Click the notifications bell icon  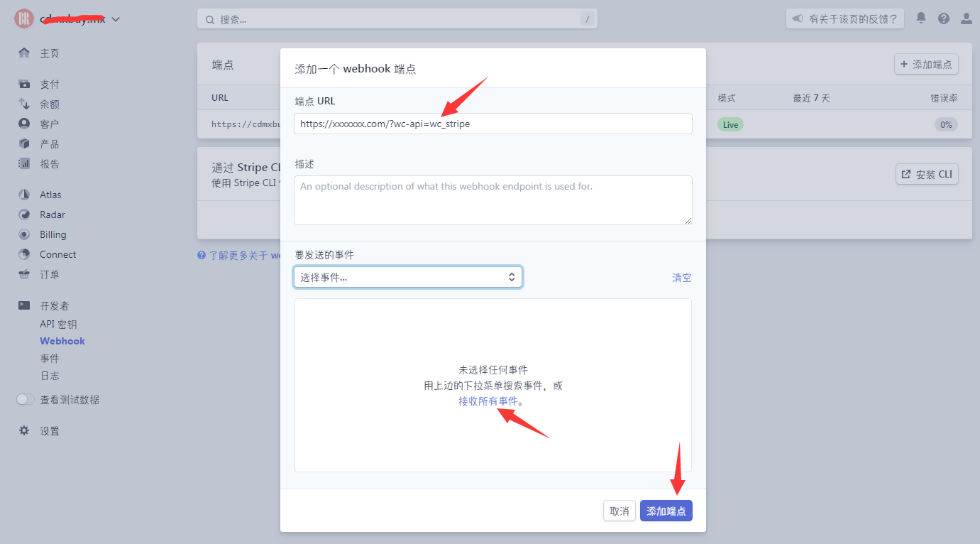(x=921, y=18)
